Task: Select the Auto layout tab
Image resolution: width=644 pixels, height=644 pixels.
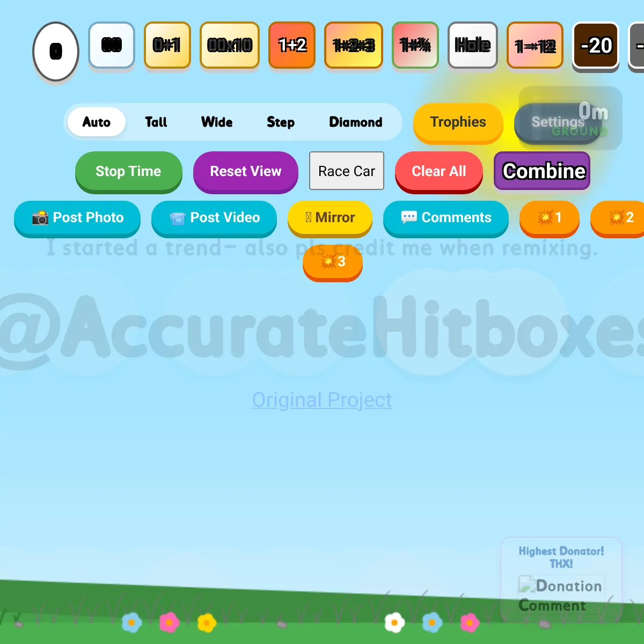Action: [x=97, y=122]
